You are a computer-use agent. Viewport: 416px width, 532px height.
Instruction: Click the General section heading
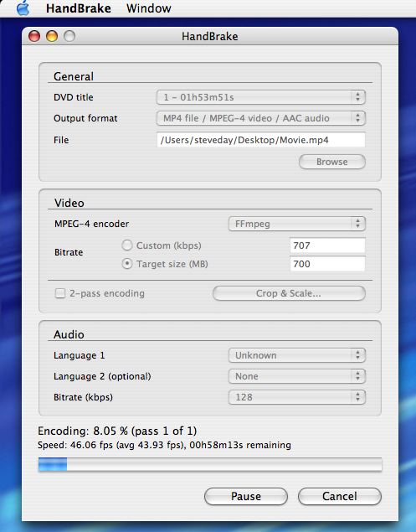pyautogui.click(x=74, y=76)
